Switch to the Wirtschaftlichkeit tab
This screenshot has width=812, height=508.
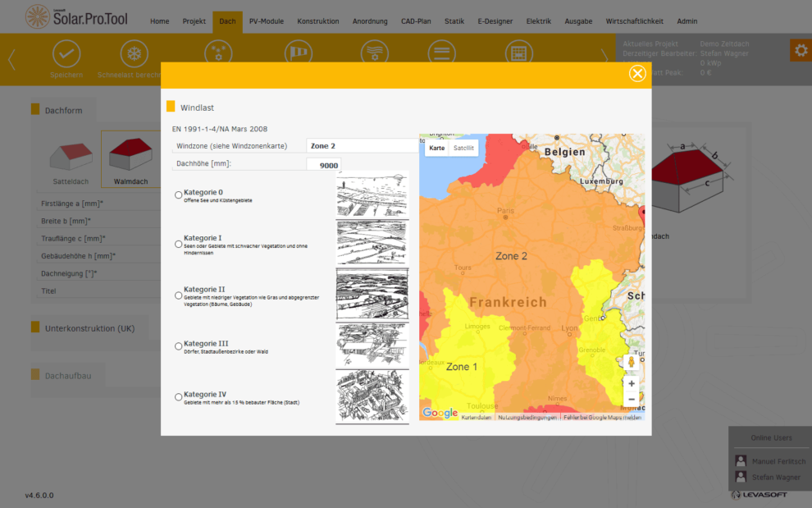(x=634, y=21)
